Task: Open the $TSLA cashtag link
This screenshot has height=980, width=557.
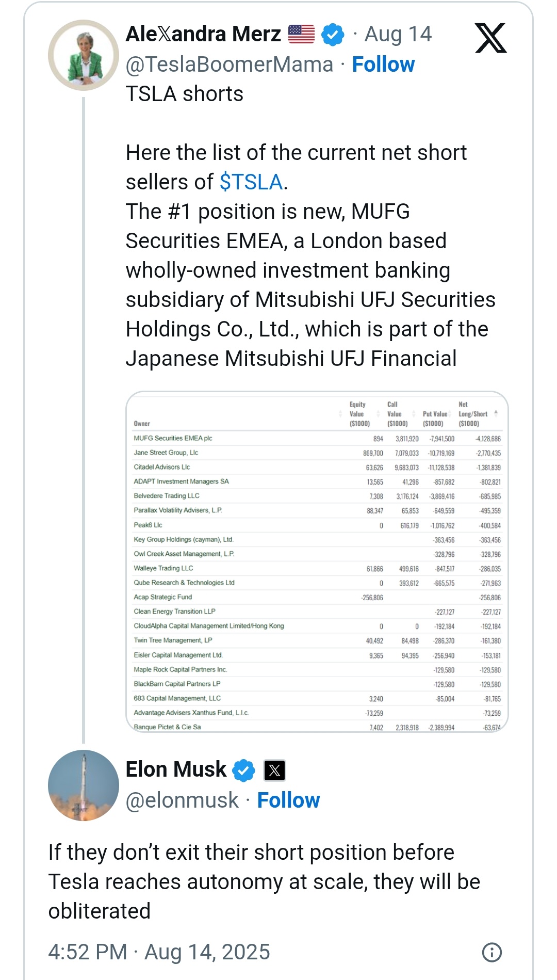Action: pyautogui.click(x=251, y=182)
